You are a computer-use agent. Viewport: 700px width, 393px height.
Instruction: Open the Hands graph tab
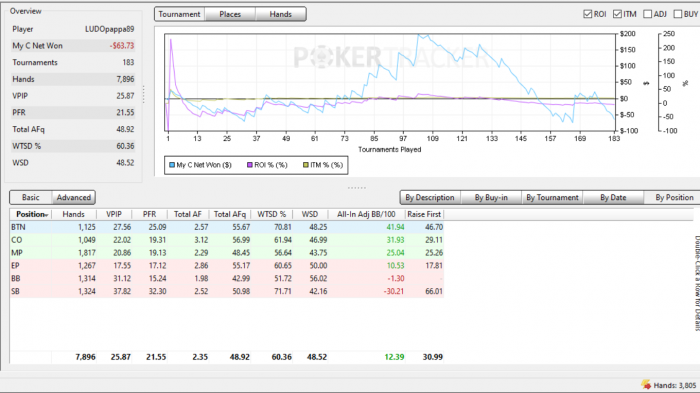(x=280, y=14)
